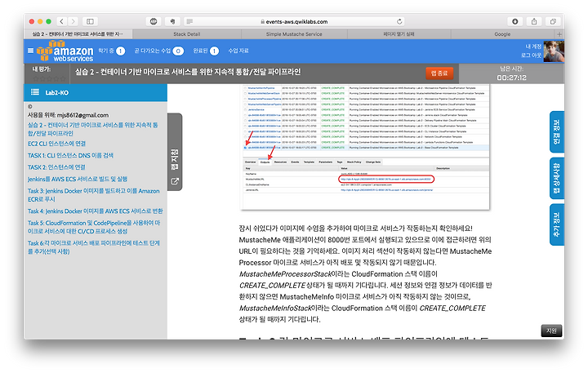Switch to the Stack Detail tab

(x=187, y=34)
